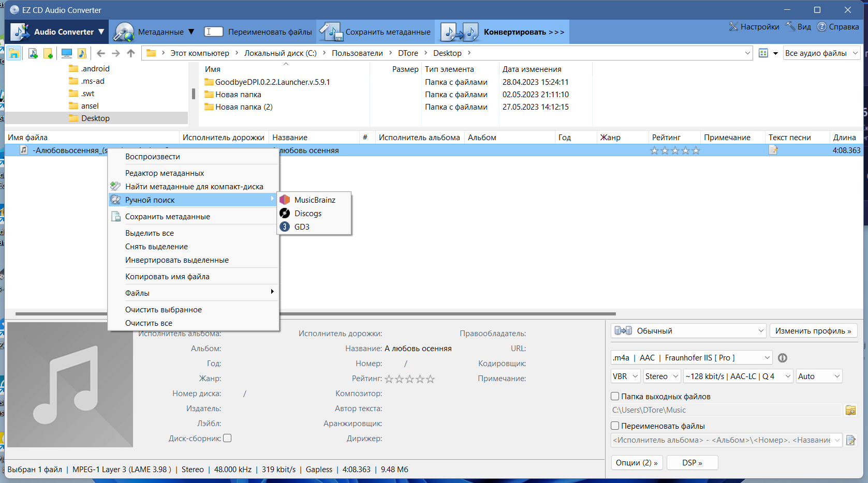Screen dimensions: 868x483
Task: Tick the rename files checkbox
Action: pos(615,426)
